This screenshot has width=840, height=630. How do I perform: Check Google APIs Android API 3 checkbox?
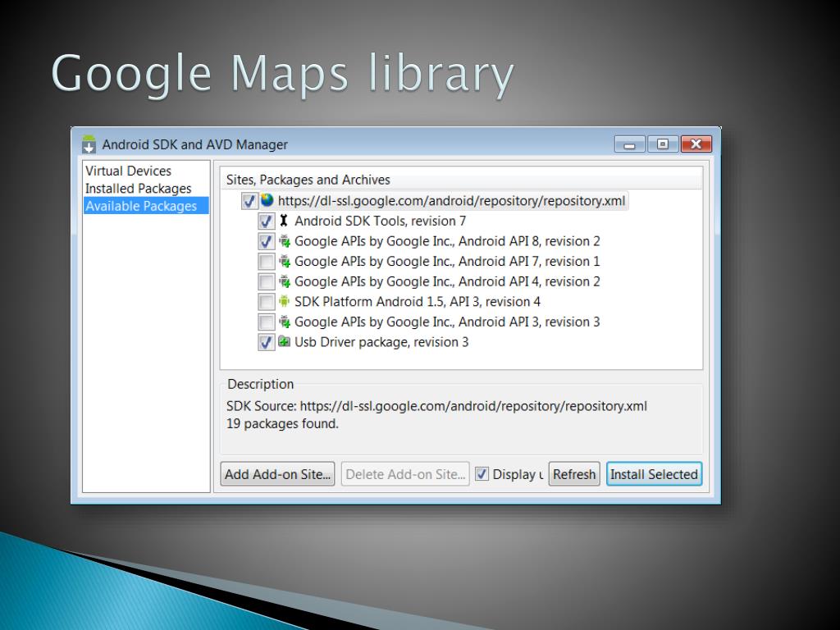(267, 322)
